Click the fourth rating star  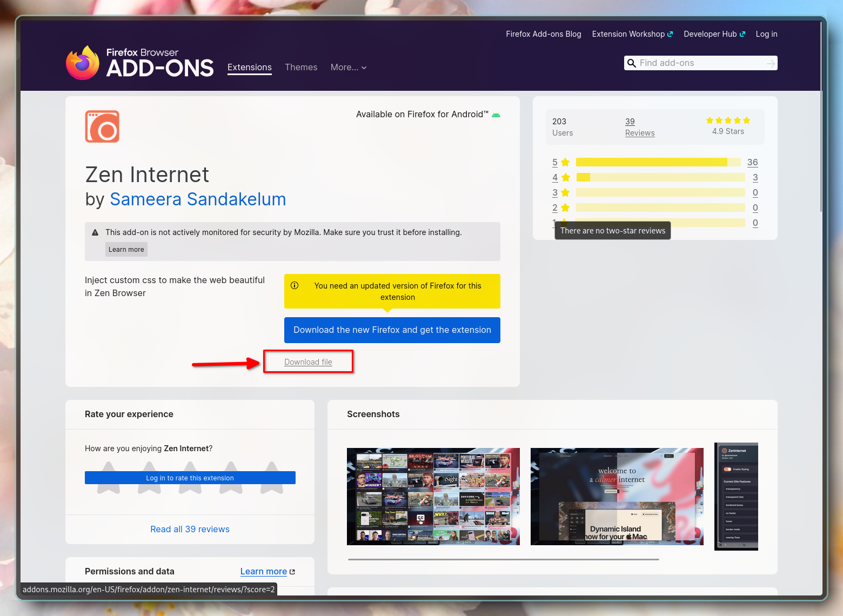point(231,478)
